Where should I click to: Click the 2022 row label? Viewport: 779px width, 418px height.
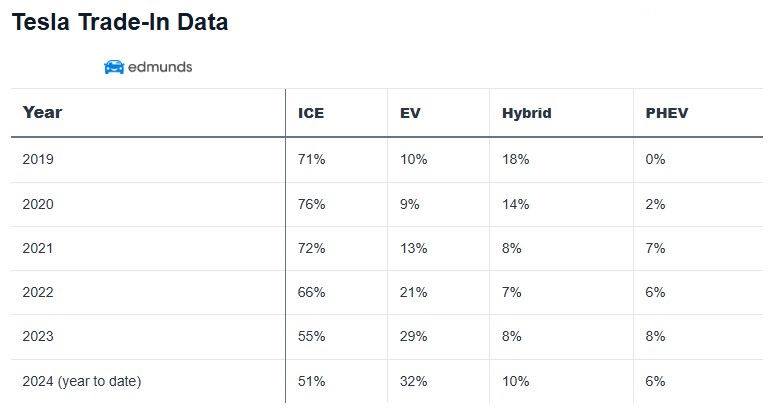click(x=38, y=292)
